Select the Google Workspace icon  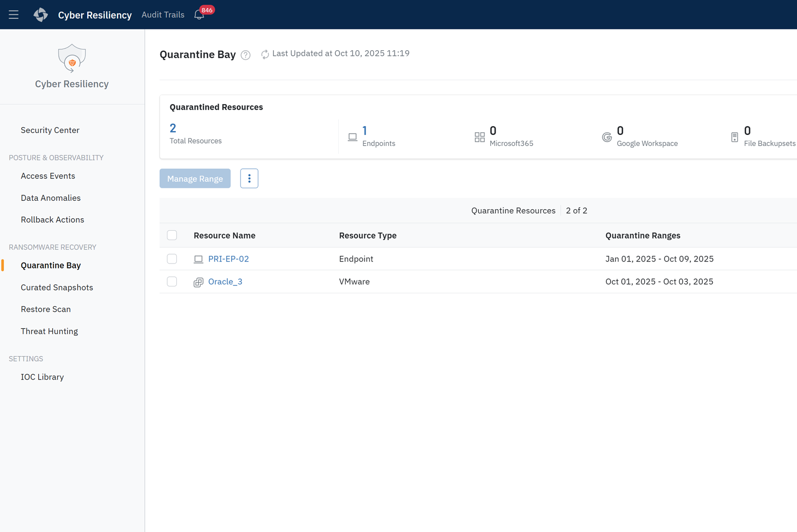[x=607, y=136]
